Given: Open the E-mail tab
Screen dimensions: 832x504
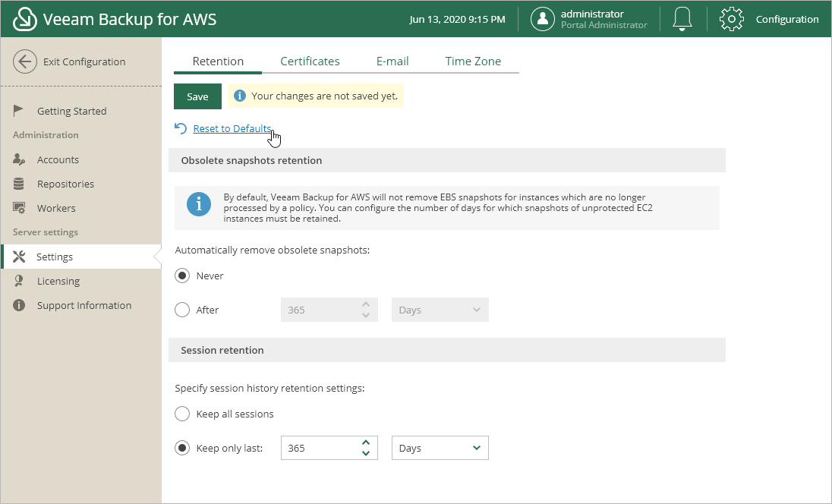Looking at the screenshot, I should [x=392, y=61].
